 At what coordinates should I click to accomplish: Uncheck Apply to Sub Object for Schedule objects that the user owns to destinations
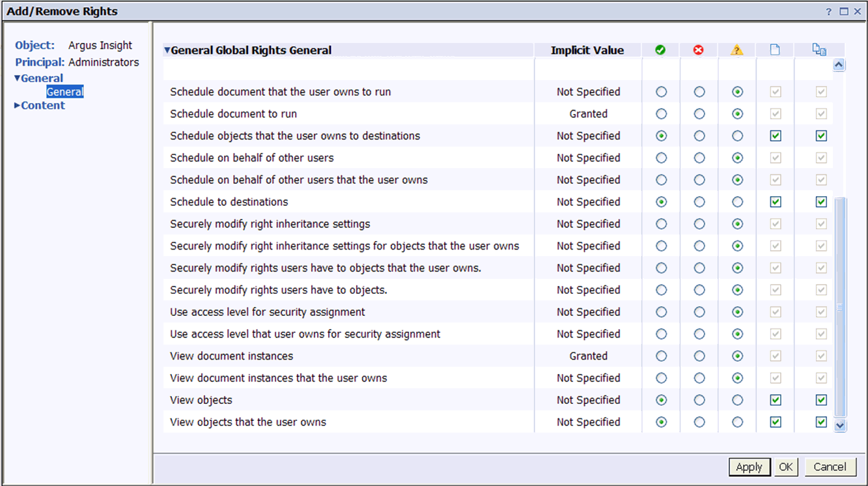[821, 136]
